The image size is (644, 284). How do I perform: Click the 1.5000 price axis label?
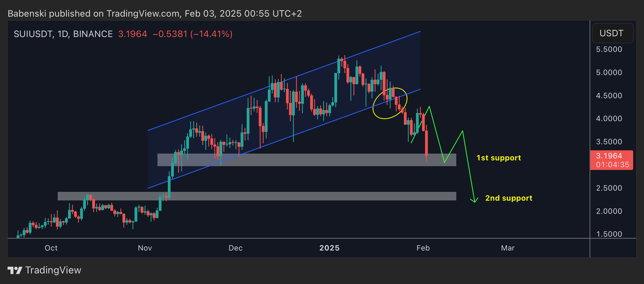609,234
